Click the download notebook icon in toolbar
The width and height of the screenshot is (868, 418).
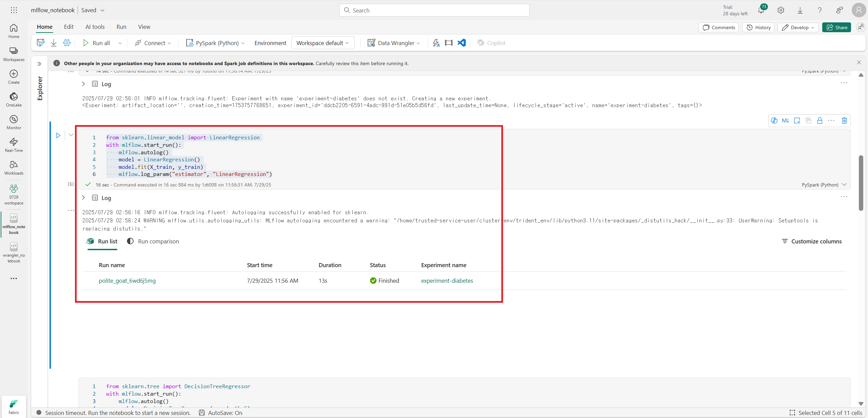coord(54,43)
